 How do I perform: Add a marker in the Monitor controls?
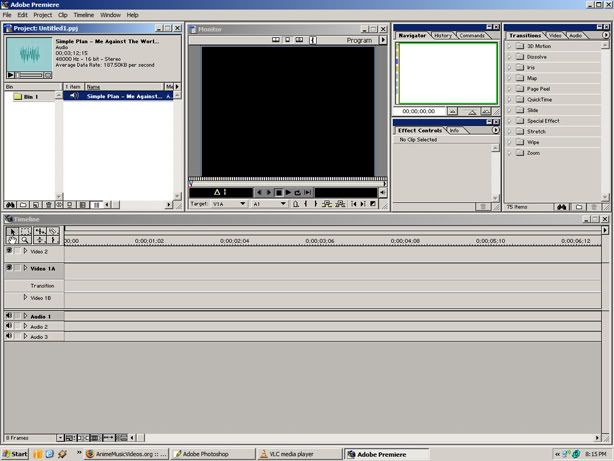click(x=296, y=204)
